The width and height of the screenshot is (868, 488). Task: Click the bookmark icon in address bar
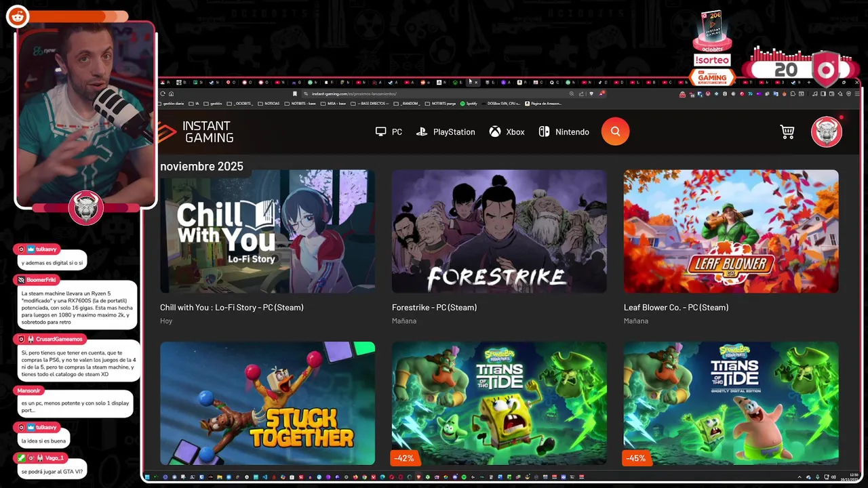pos(294,94)
